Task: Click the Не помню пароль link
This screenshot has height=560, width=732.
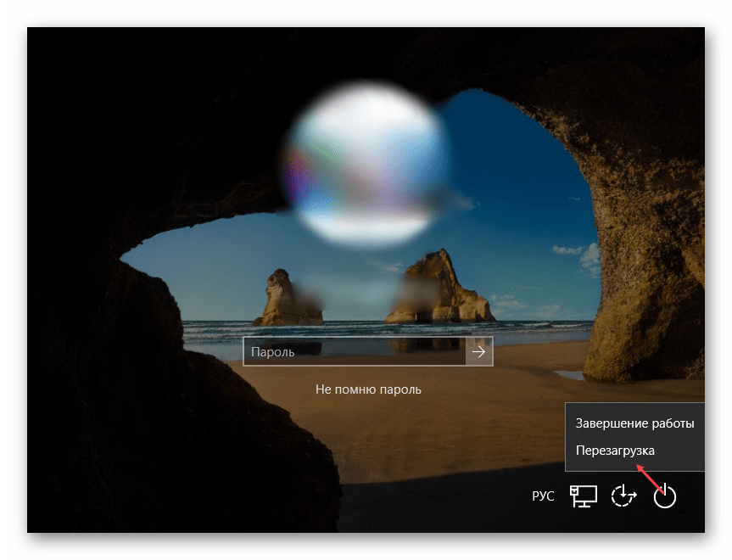Action: pyautogui.click(x=368, y=389)
